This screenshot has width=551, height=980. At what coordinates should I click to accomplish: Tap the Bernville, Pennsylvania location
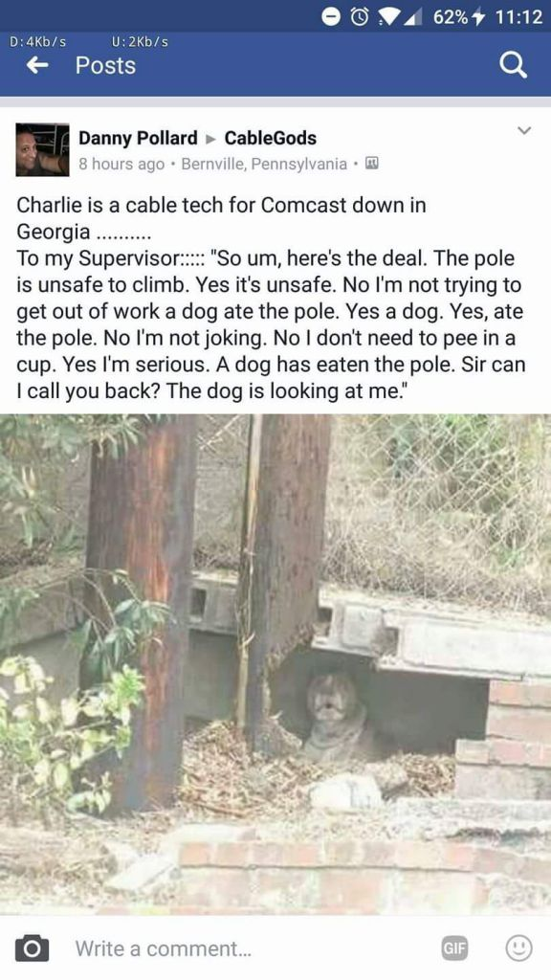pos(264,164)
